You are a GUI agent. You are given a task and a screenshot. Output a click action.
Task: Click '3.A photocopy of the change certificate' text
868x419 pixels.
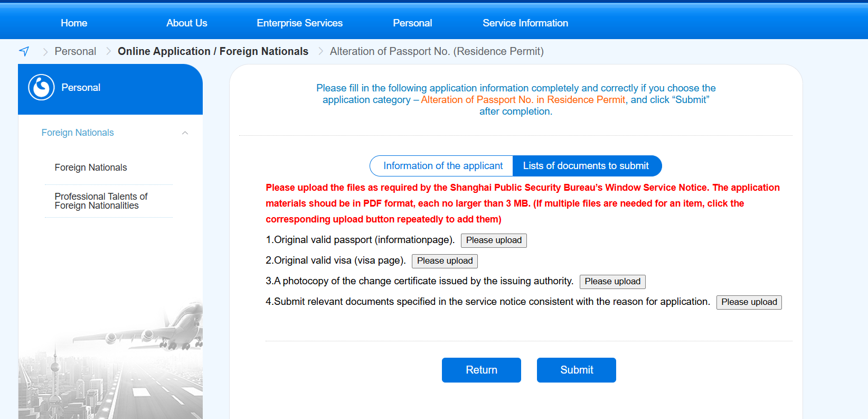tap(420, 281)
